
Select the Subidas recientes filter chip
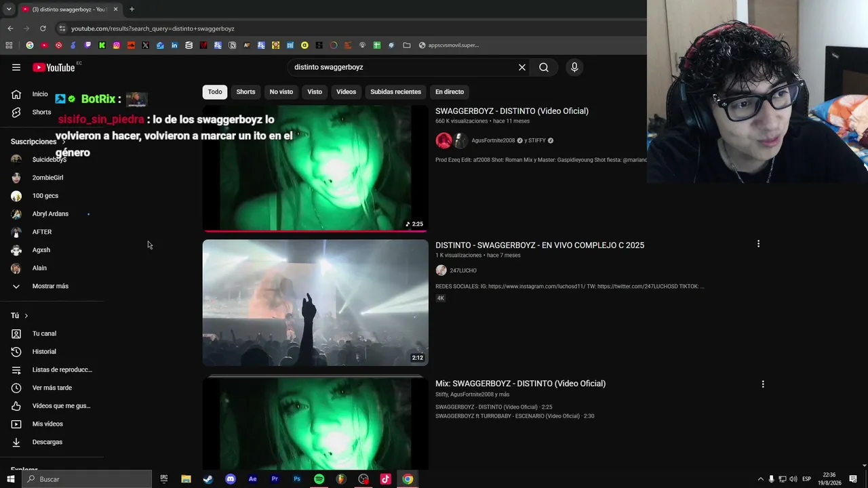click(x=395, y=91)
